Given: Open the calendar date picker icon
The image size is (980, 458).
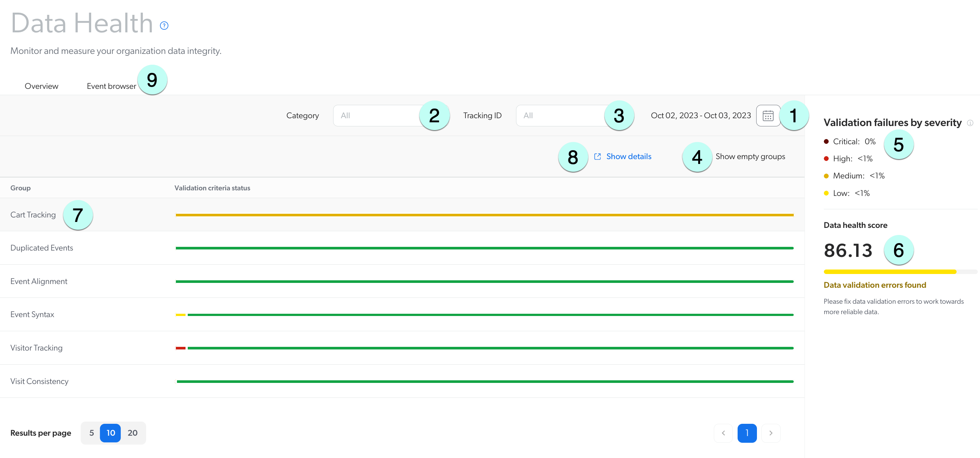Looking at the screenshot, I should [768, 116].
